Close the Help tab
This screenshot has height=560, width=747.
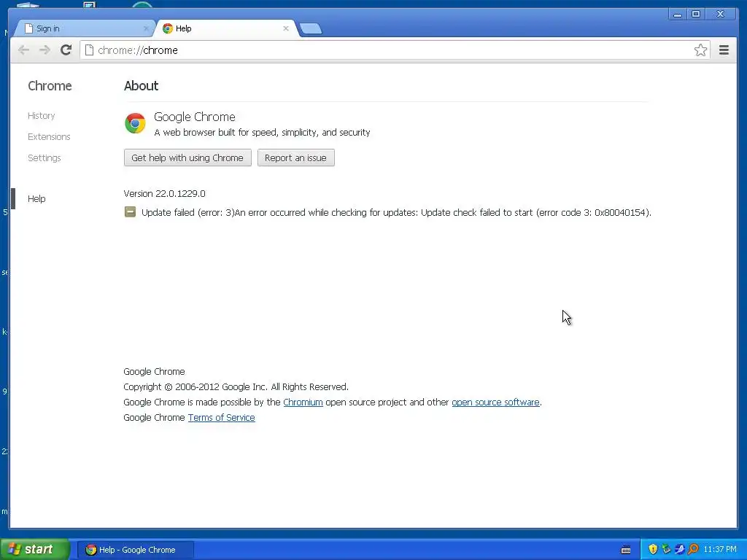(x=286, y=28)
